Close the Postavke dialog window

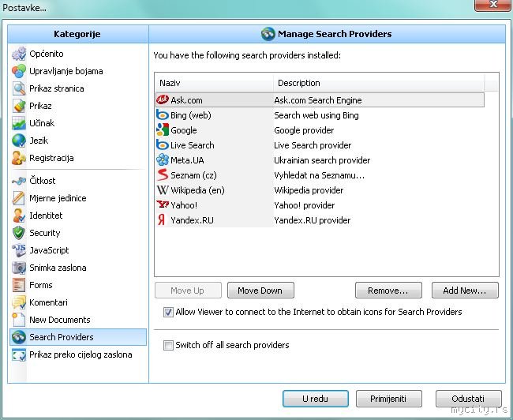coord(492,5)
